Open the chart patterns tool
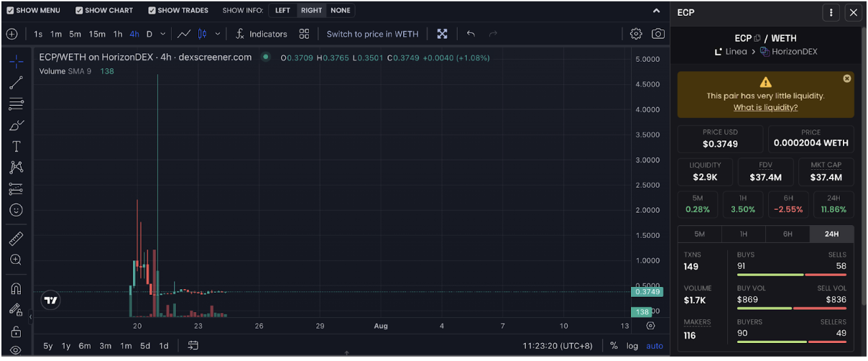The height and width of the screenshot is (361, 868). coord(16,168)
